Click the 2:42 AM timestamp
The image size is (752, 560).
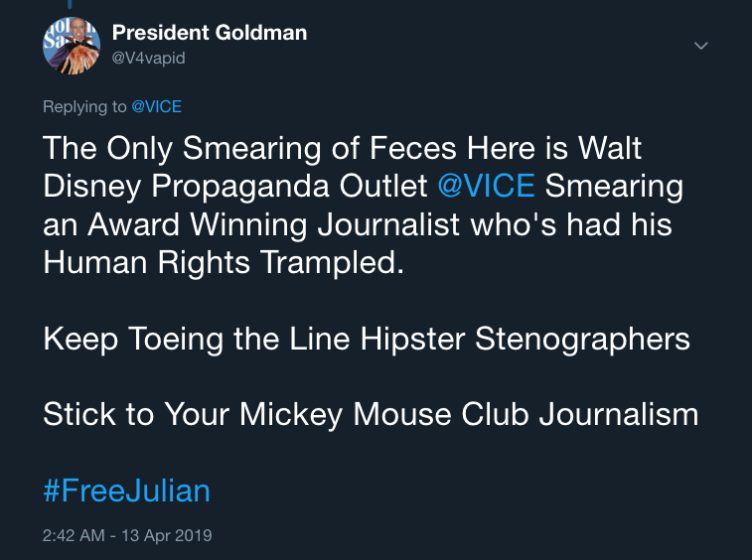coord(75,535)
